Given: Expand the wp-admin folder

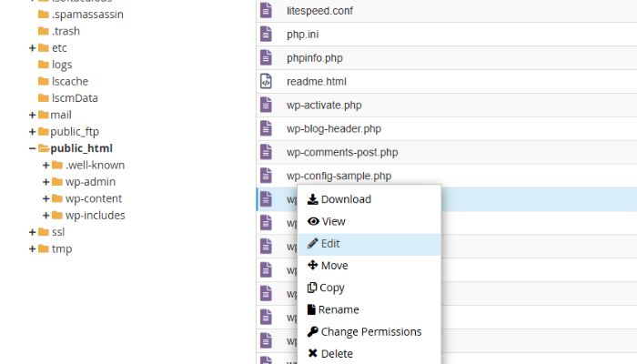Looking at the screenshot, I should point(46,182).
